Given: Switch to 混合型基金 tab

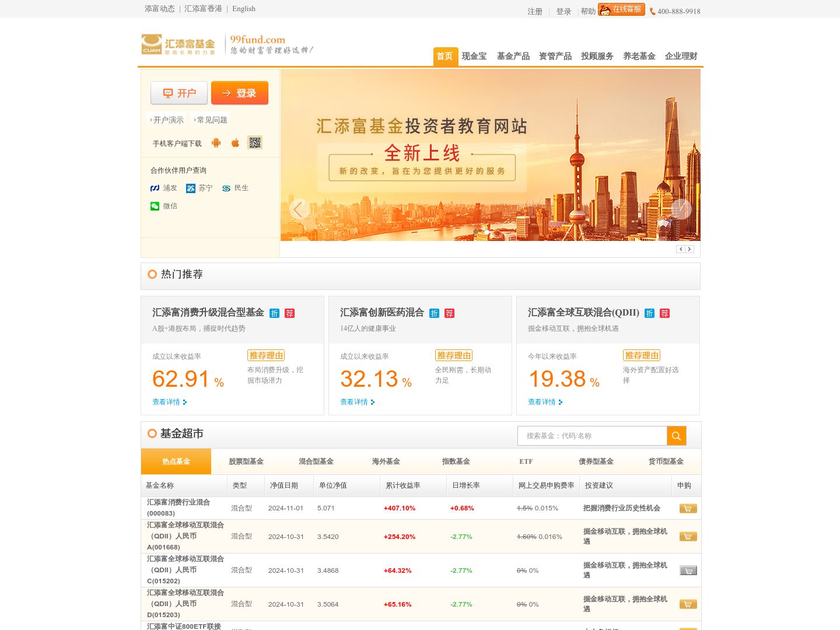Looking at the screenshot, I should coord(316,461).
